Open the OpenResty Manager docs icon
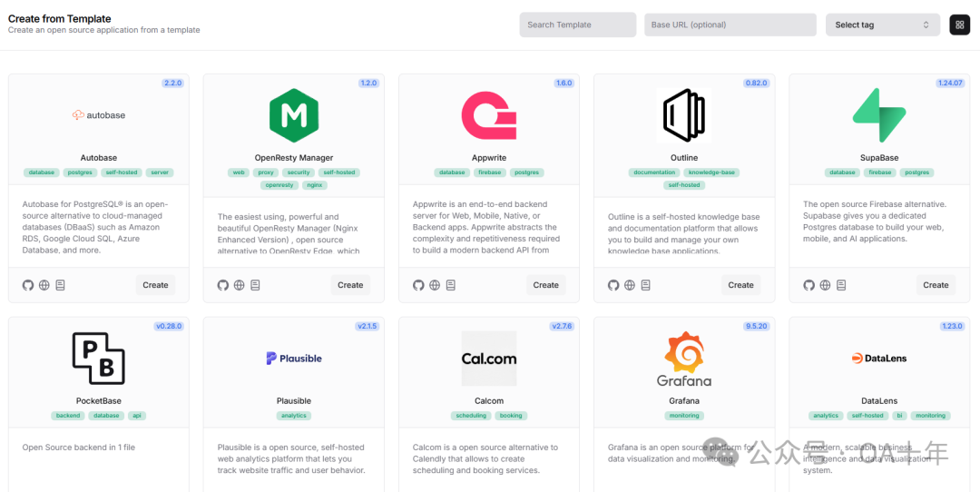 [x=256, y=285]
